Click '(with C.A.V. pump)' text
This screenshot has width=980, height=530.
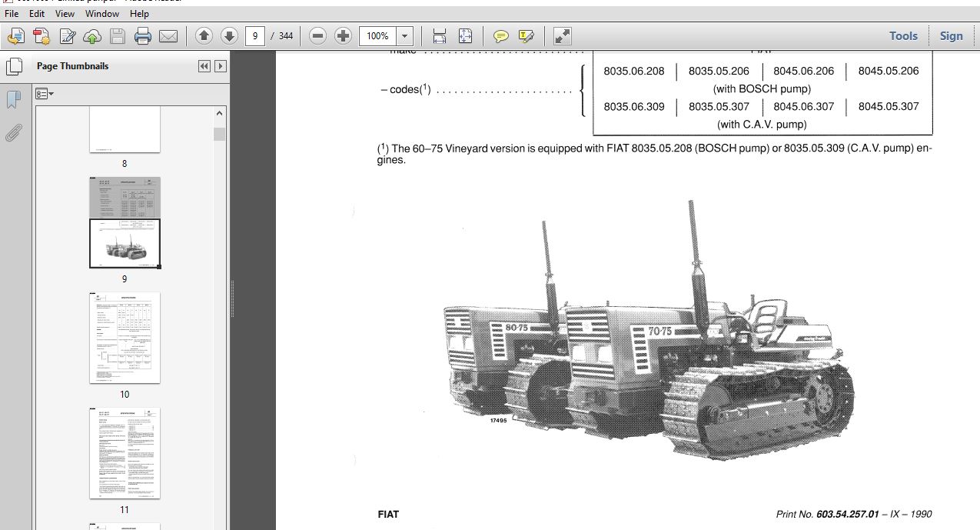tap(762, 125)
